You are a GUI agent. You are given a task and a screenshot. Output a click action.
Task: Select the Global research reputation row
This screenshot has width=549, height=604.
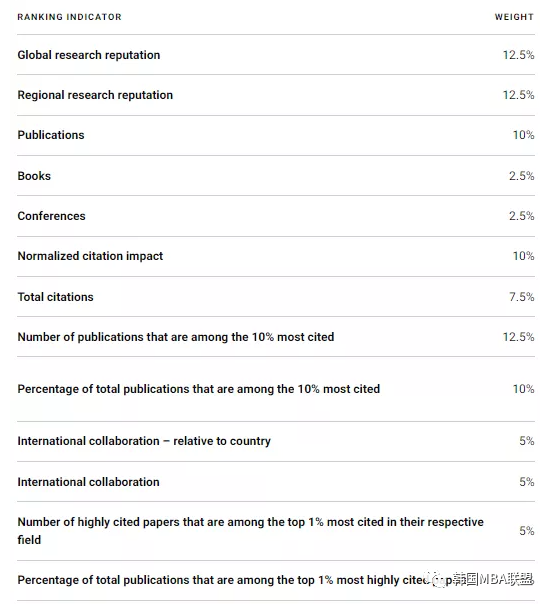pos(276,55)
